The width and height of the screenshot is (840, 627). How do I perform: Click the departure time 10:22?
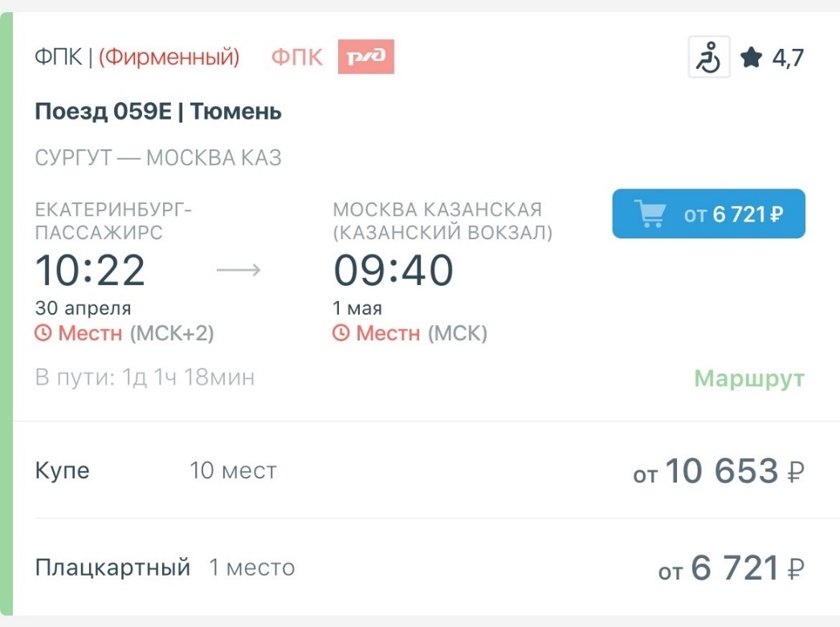[x=90, y=270]
